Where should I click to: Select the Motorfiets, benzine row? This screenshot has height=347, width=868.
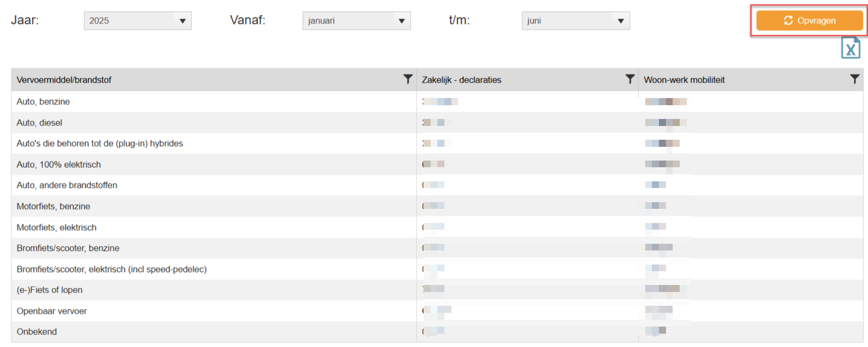click(x=437, y=206)
